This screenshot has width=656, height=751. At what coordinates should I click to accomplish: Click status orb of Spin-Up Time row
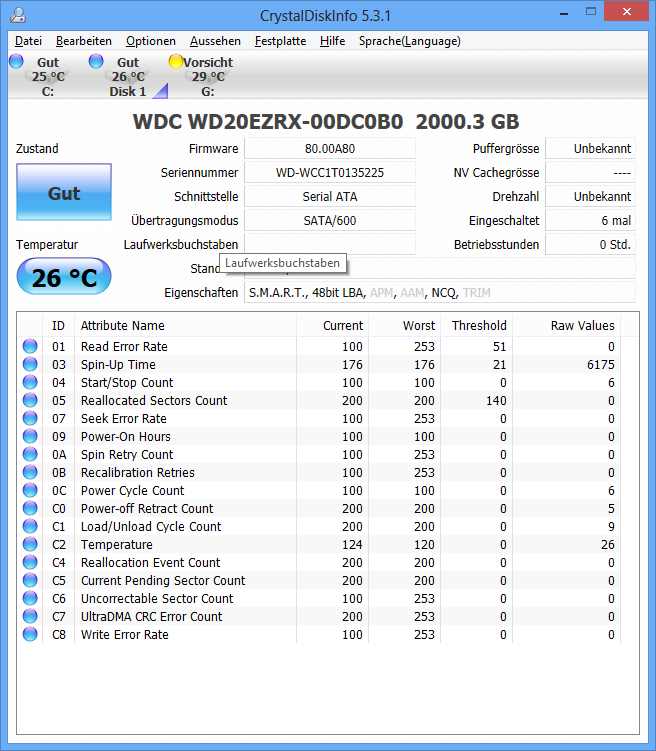point(30,364)
